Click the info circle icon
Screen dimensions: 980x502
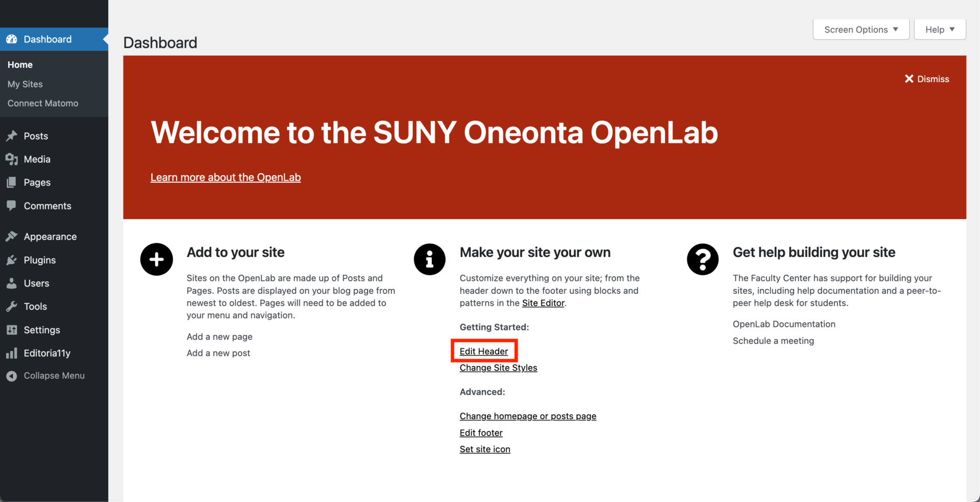(430, 259)
